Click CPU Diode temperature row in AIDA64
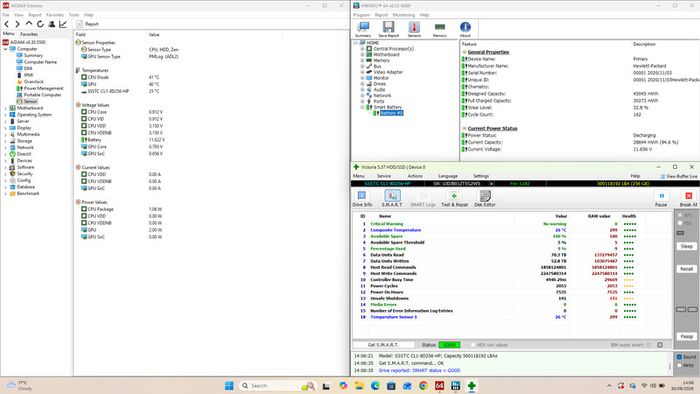 click(121, 77)
